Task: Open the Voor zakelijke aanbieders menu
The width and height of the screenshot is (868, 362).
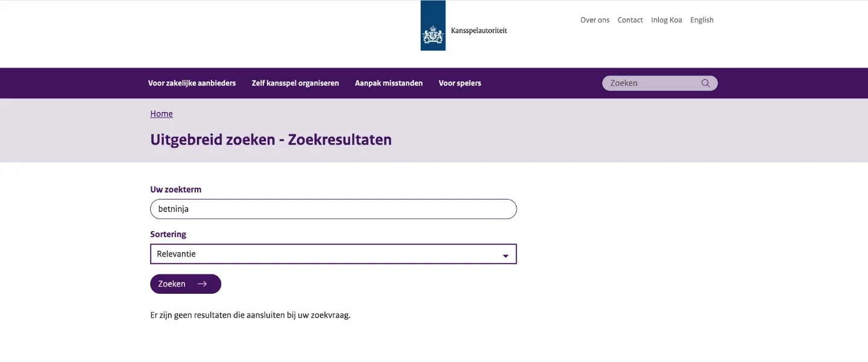Action: [192, 83]
